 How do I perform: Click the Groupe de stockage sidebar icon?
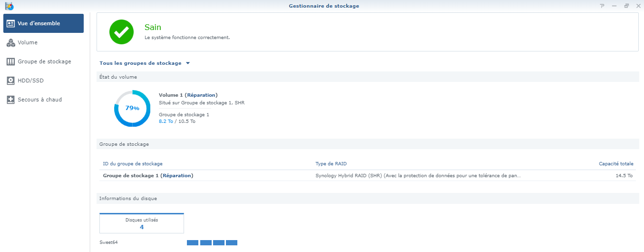[x=10, y=61]
